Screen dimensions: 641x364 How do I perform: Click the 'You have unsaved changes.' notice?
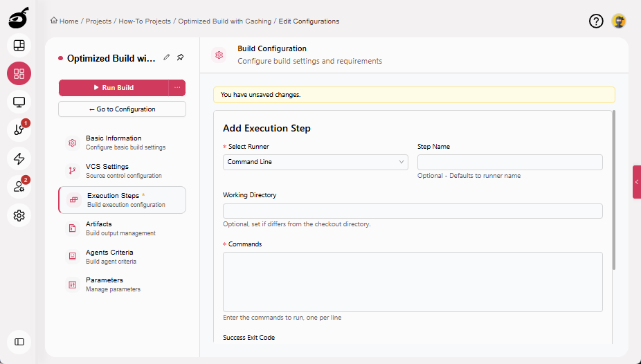pos(414,95)
